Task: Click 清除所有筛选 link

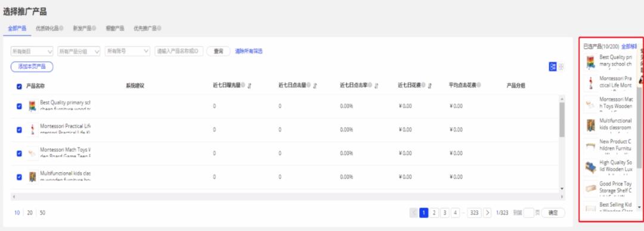Action: [x=249, y=51]
